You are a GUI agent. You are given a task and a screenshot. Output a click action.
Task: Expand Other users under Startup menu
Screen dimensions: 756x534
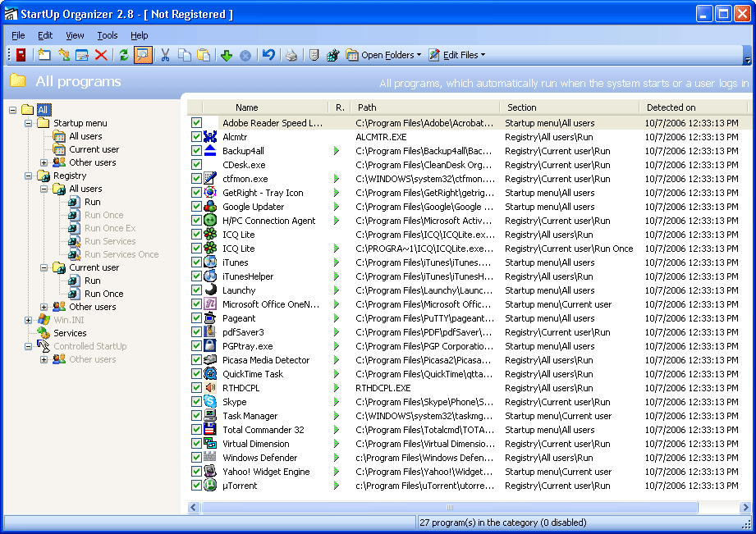[44, 163]
